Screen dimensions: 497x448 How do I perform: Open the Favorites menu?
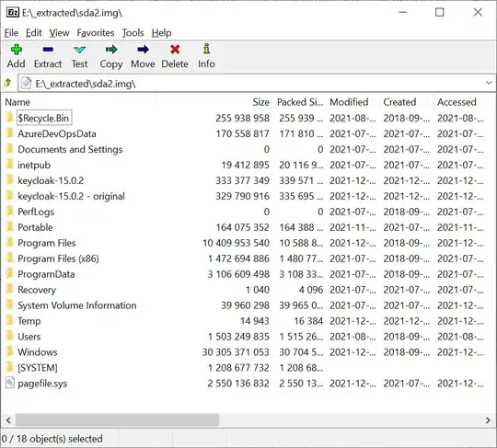96,32
